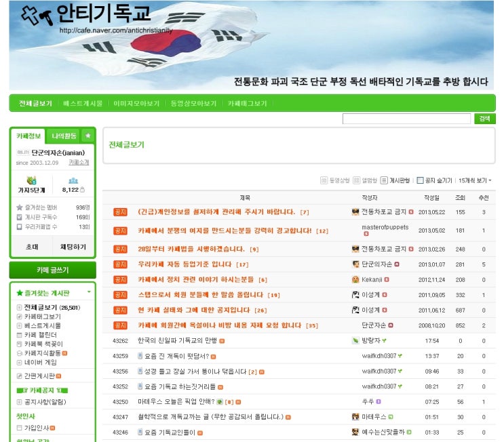
Task: Toggle the 공지 숨기기 checkbox
Action: coord(420,180)
